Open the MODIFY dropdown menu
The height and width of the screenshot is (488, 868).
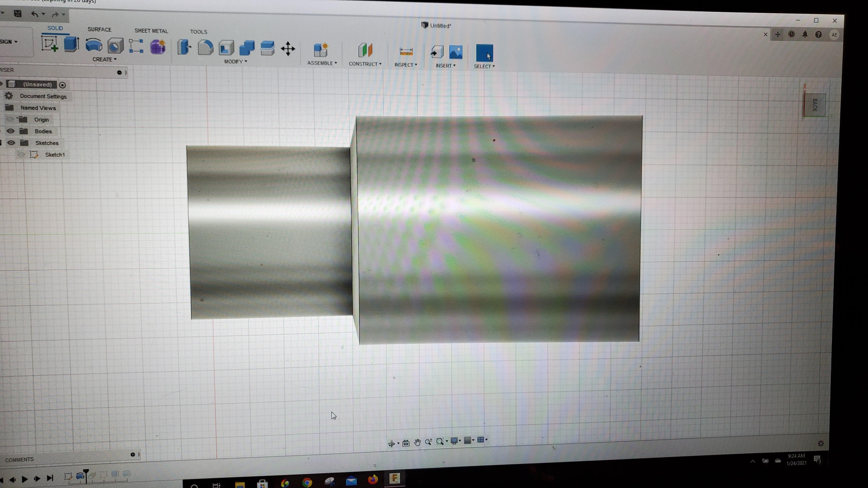[x=236, y=62]
